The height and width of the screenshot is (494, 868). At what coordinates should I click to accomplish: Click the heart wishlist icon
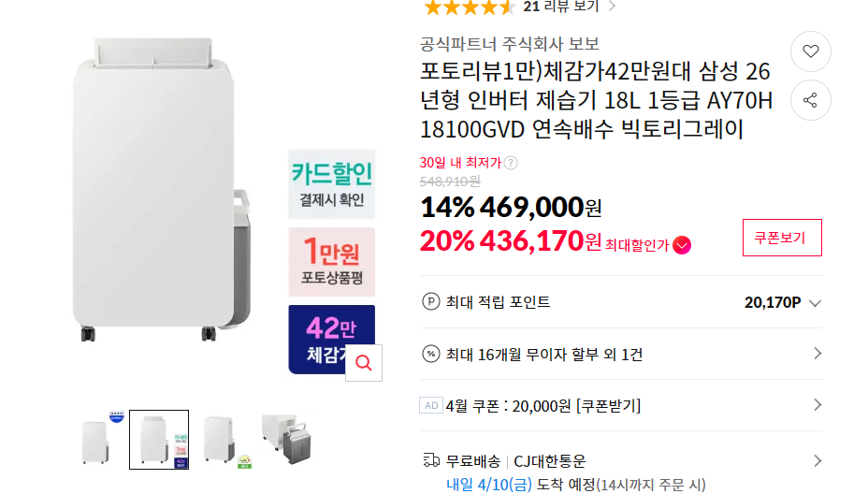(x=811, y=51)
